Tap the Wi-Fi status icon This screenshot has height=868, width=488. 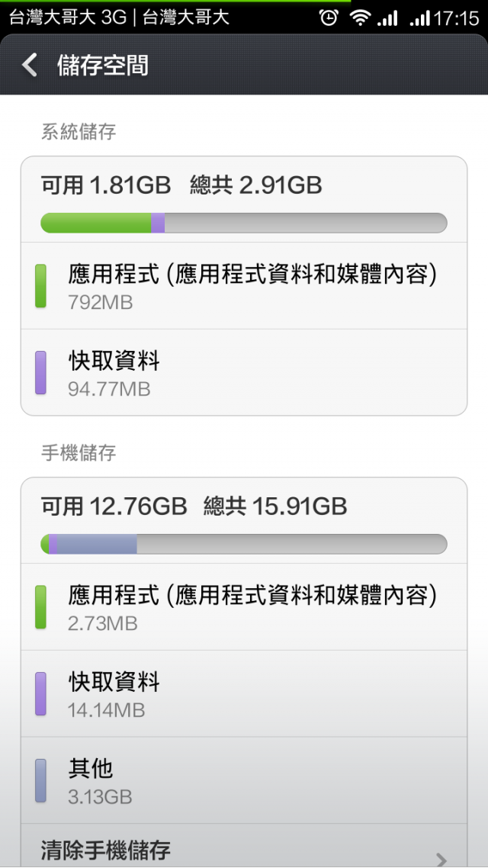[359, 18]
